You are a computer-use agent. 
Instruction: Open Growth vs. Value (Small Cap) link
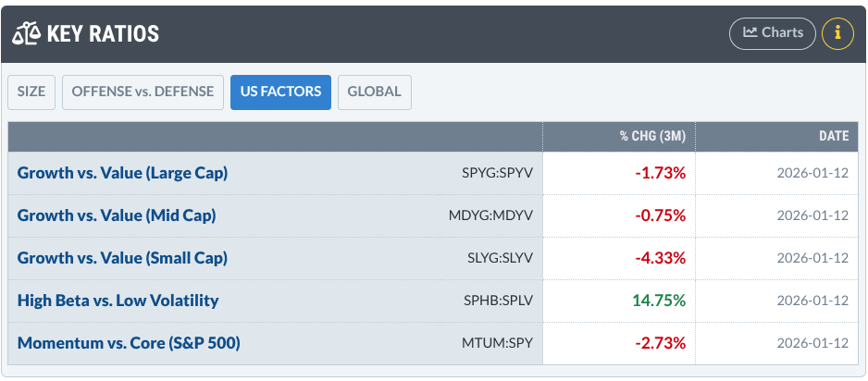[x=122, y=258]
